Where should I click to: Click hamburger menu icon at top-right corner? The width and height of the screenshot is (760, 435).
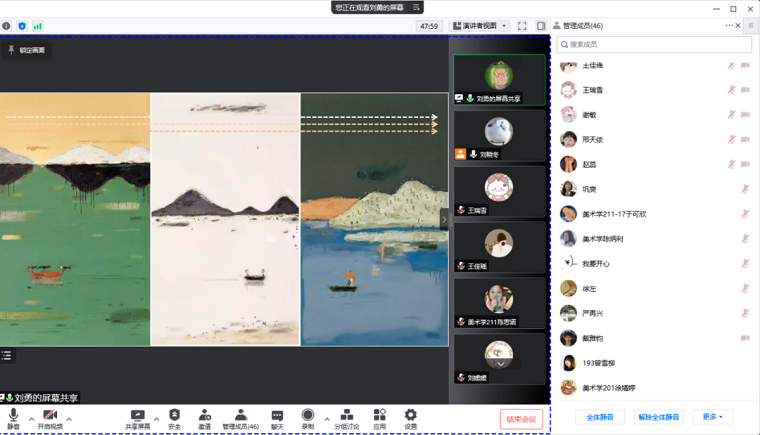tap(752, 25)
